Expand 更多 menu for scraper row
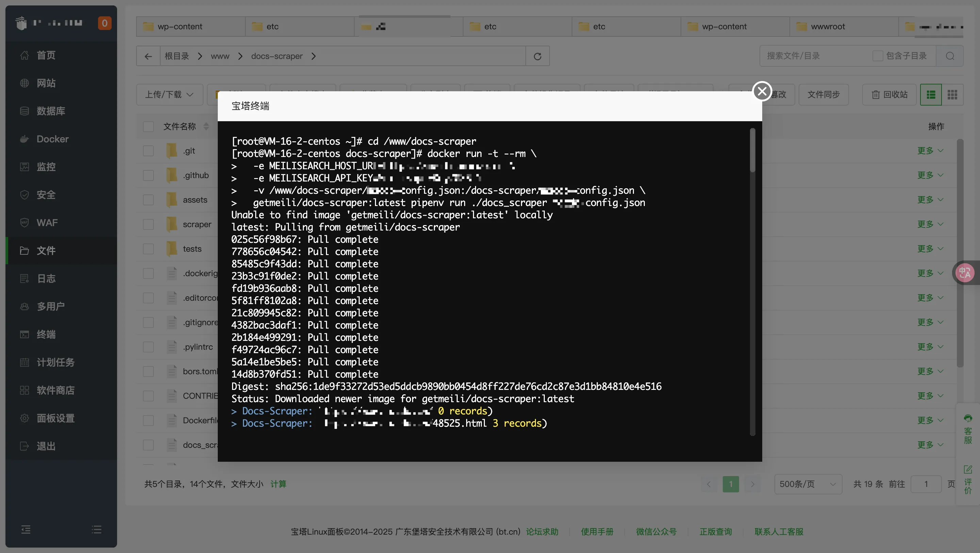Viewport: 980px width, 553px height. pyautogui.click(x=930, y=224)
